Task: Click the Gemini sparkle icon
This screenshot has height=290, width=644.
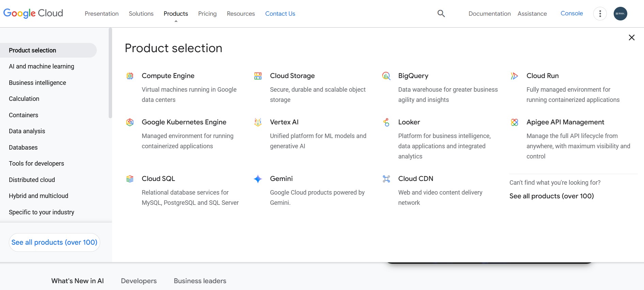Action: [x=258, y=179]
